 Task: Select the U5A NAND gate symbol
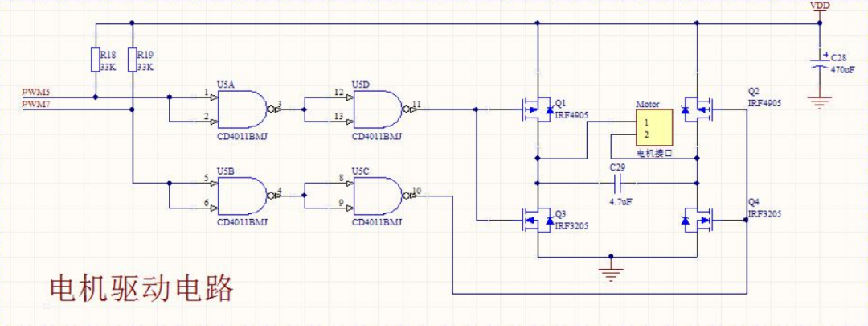point(242,107)
